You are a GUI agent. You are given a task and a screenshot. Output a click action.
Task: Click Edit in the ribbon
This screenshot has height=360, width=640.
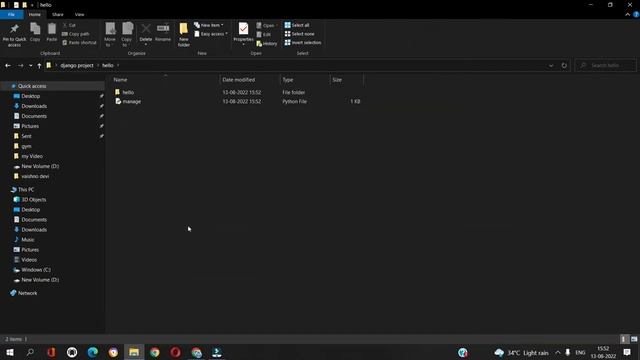pyautogui.click(x=264, y=34)
